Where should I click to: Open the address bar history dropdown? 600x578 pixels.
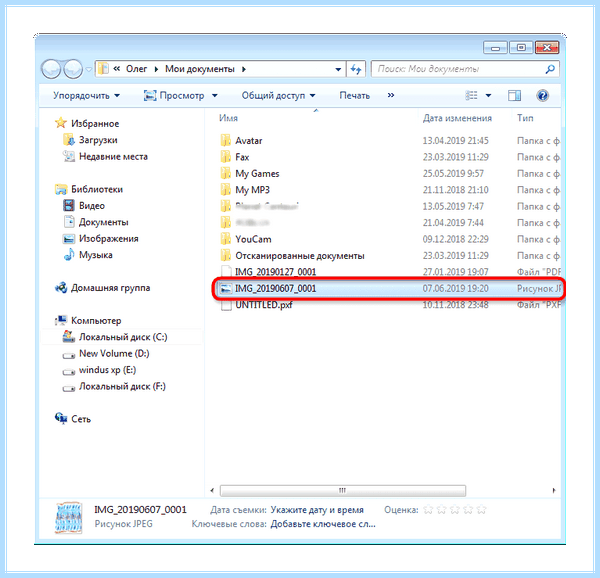point(338,69)
